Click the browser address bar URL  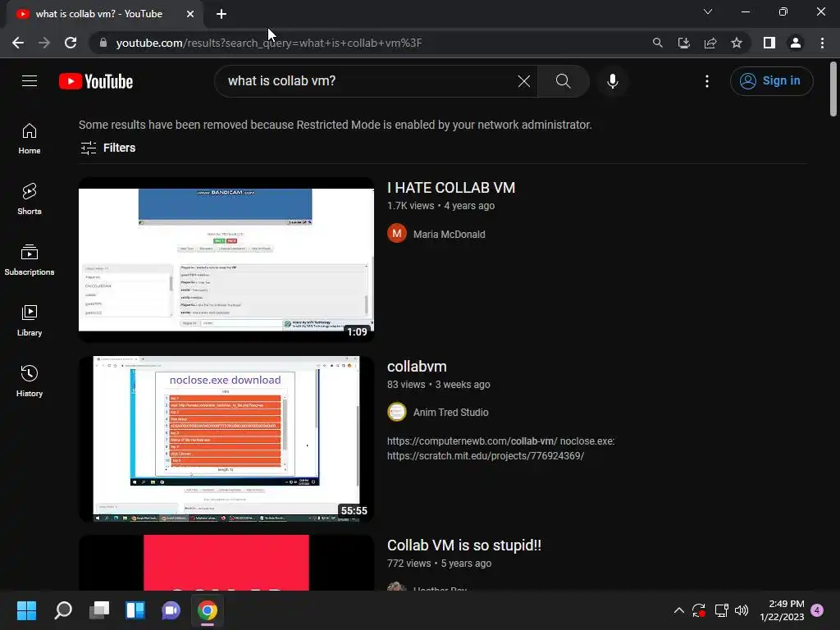pyautogui.click(x=269, y=43)
